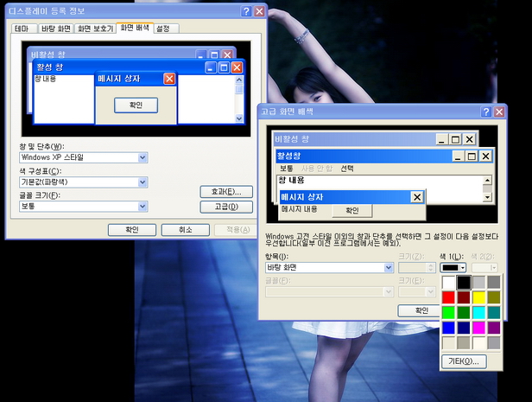Click the help question-mark button in 디스플레이 등록 정보
Screen dimensions: 532x402
(x=246, y=11)
